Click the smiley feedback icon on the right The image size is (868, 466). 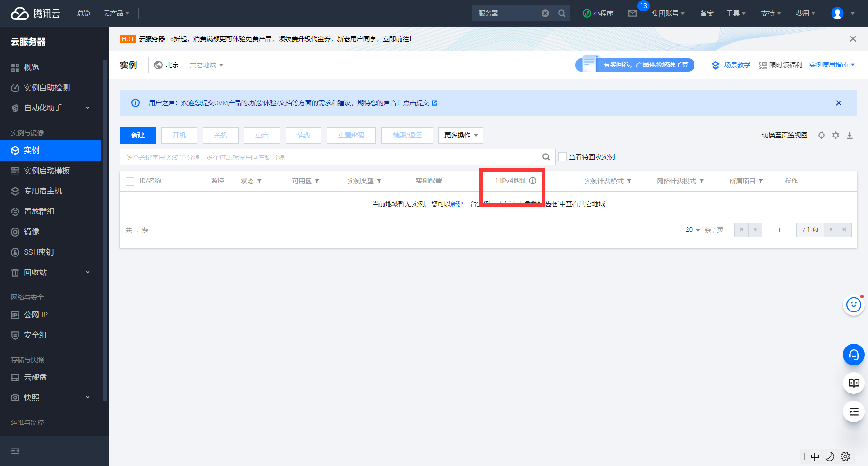[853, 305]
